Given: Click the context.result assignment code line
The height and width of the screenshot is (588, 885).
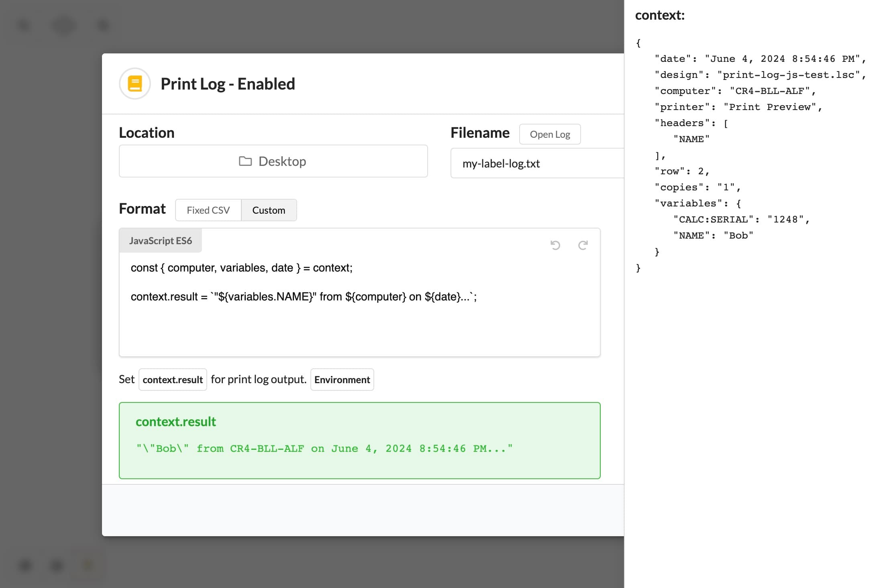Looking at the screenshot, I should point(304,297).
